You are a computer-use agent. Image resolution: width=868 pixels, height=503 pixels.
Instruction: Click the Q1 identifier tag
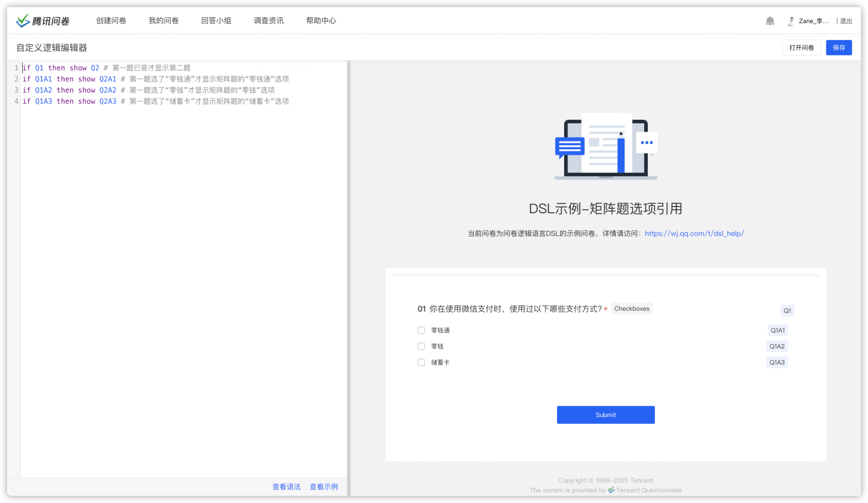click(x=787, y=311)
